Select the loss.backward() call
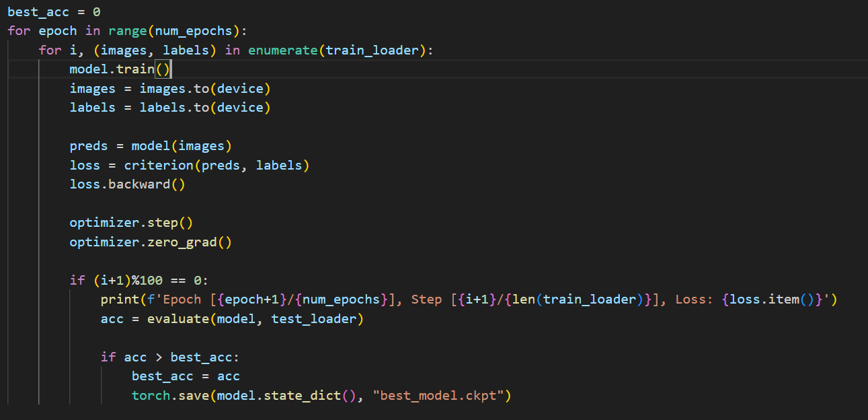Viewport: 868px width, 420px height. click(126, 184)
